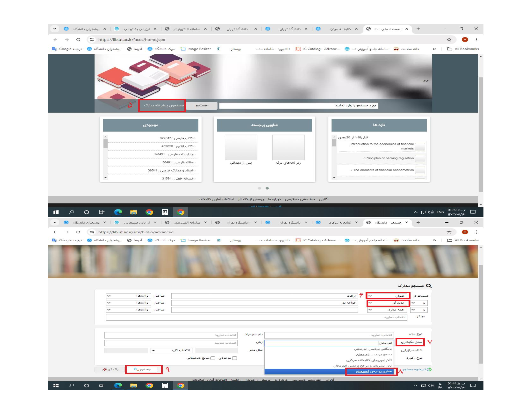Click the light carousel dot under the panels
Screen dimensions: 532x411
(x=259, y=188)
